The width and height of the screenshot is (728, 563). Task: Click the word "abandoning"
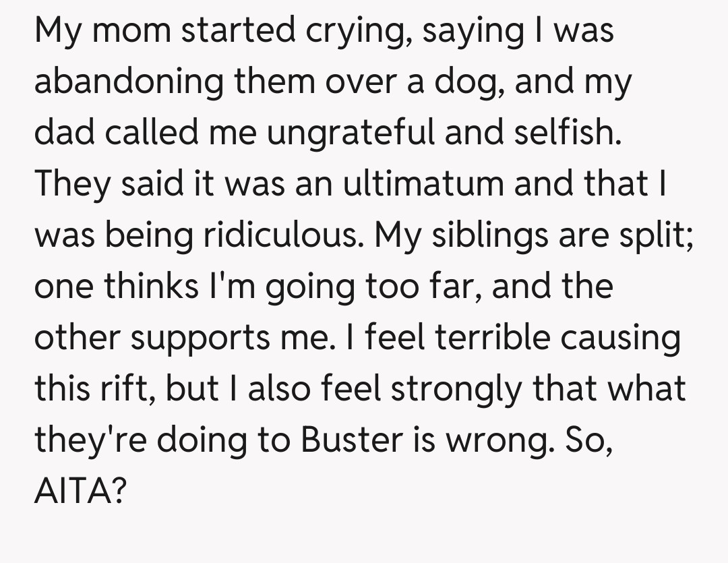tap(127, 82)
